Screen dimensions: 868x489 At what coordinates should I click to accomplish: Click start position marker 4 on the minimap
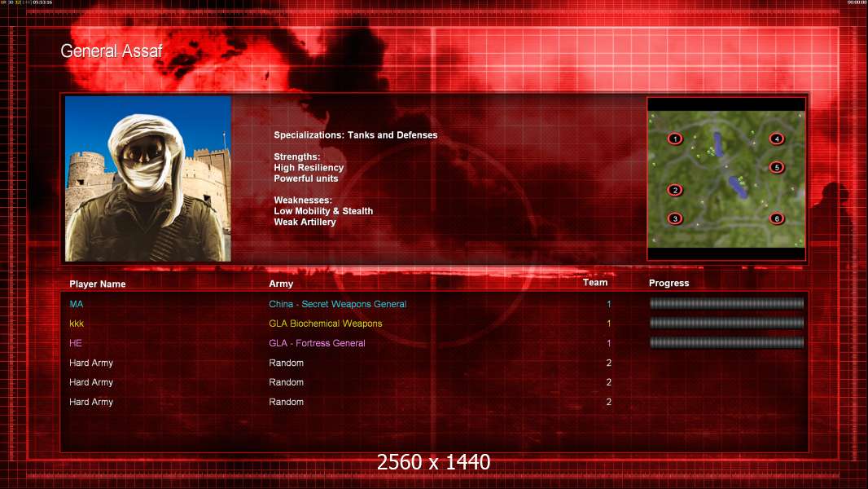tap(777, 139)
